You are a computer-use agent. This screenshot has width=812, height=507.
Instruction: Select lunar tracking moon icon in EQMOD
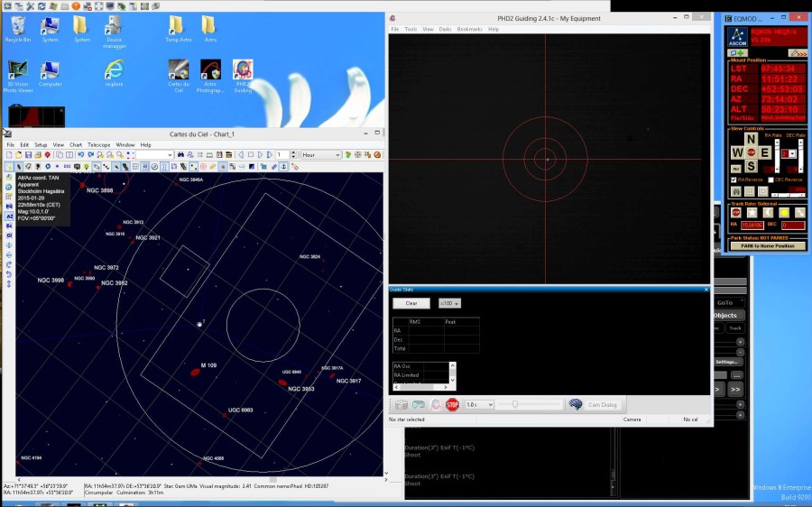pos(769,212)
